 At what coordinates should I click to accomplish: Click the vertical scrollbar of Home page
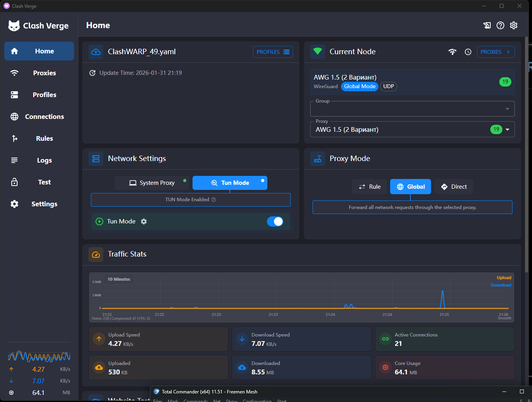click(x=527, y=155)
